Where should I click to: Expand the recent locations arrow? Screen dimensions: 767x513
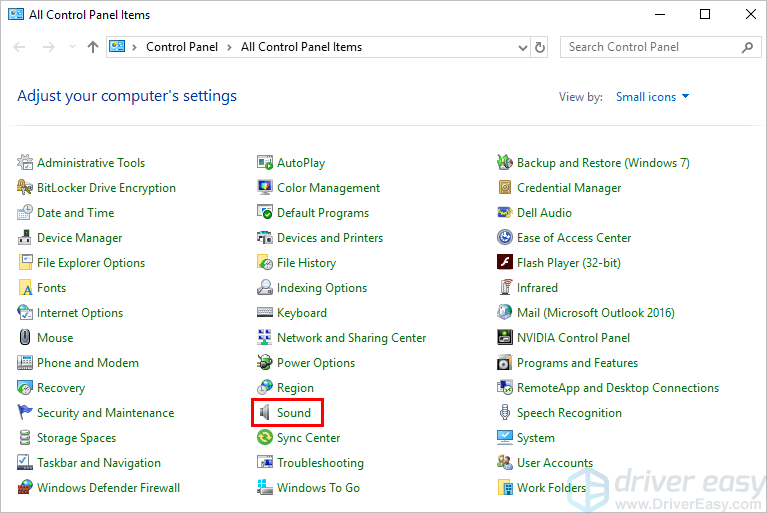click(x=71, y=47)
